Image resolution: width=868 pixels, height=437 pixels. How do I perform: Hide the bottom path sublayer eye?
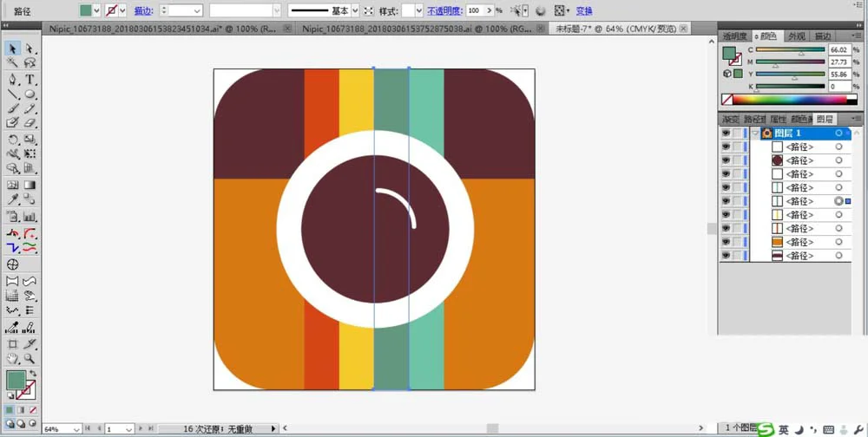pyautogui.click(x=726, y=256)
